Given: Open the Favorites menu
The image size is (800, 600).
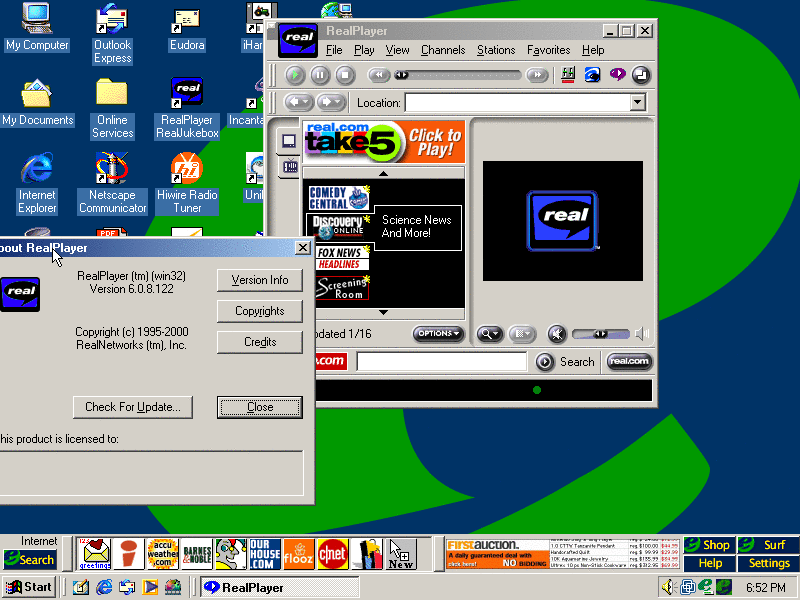Looking at the screenshot, I should point(548,50).
